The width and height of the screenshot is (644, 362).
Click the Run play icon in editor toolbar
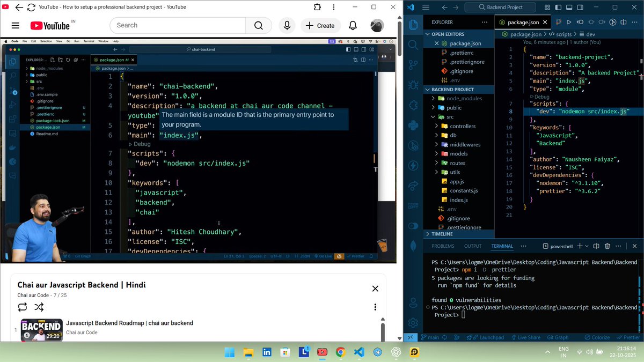click(569, 22)
